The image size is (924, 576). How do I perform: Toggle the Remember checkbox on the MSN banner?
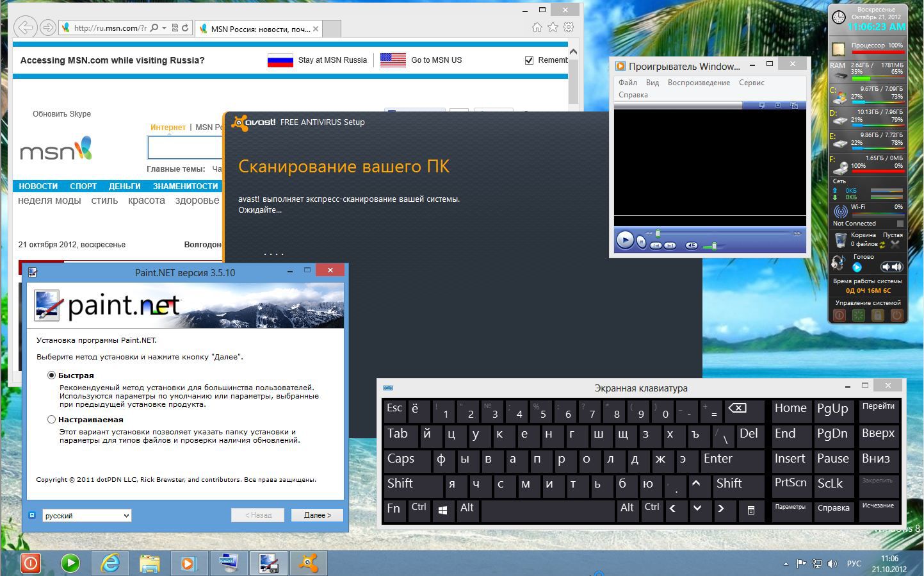coord(529,60)
